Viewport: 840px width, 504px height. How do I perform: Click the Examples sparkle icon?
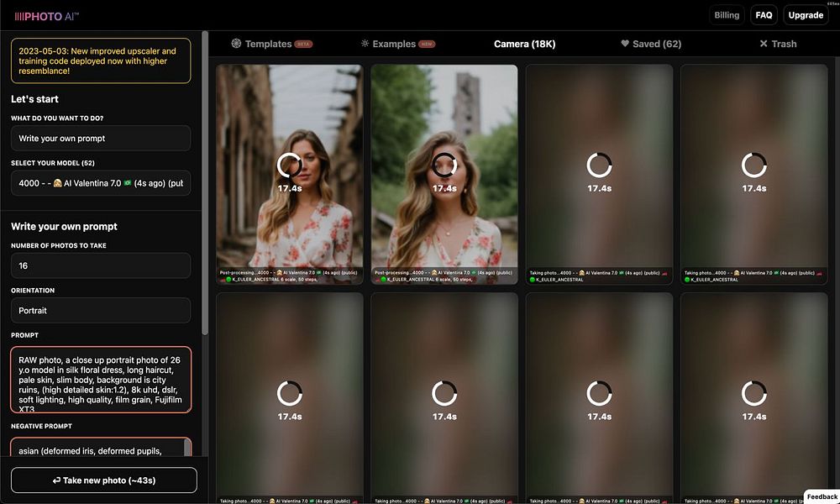pos(365,44)
